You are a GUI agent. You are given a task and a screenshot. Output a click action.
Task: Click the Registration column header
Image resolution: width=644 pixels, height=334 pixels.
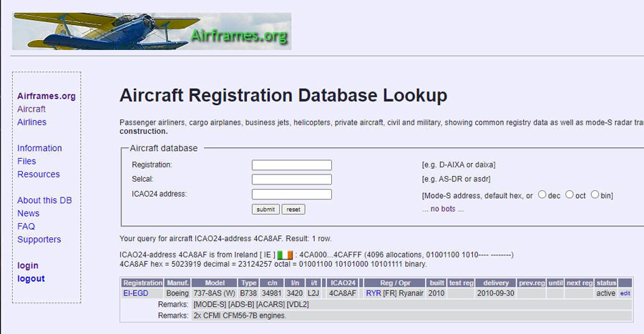tap(142, 283)
